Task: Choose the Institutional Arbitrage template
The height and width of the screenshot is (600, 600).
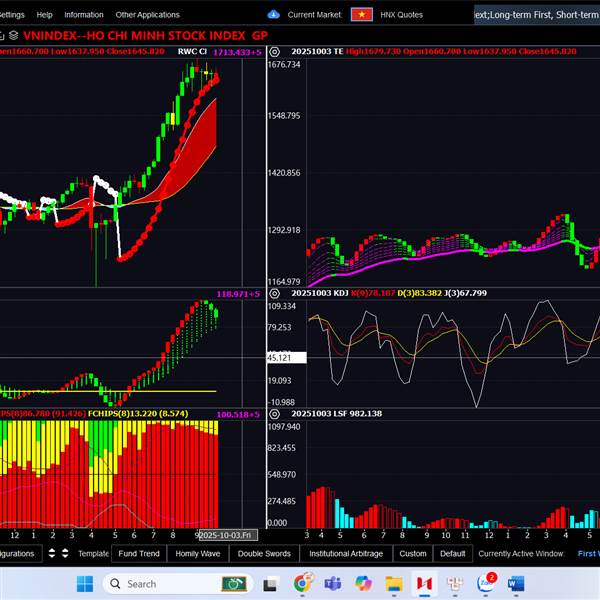Action: (x=344, y=553)
